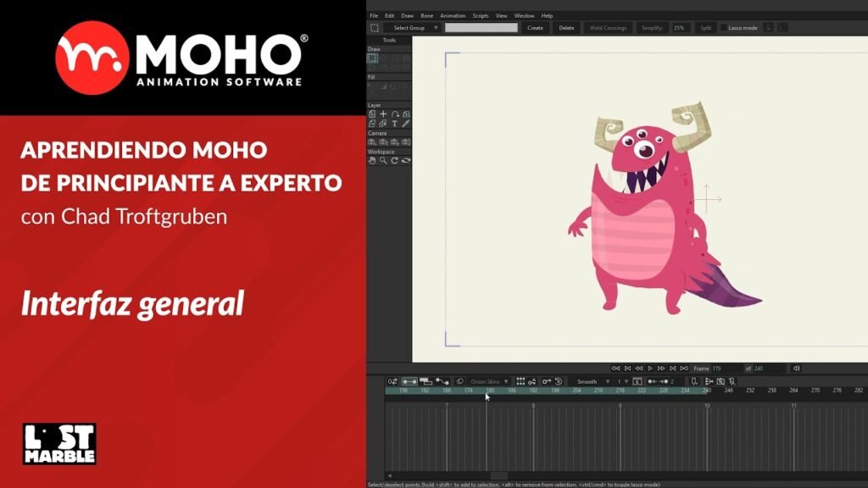Select the Rotate Layer XY tool
The height and width of the screenshot is (488, 868).
(x=406, y=114)
